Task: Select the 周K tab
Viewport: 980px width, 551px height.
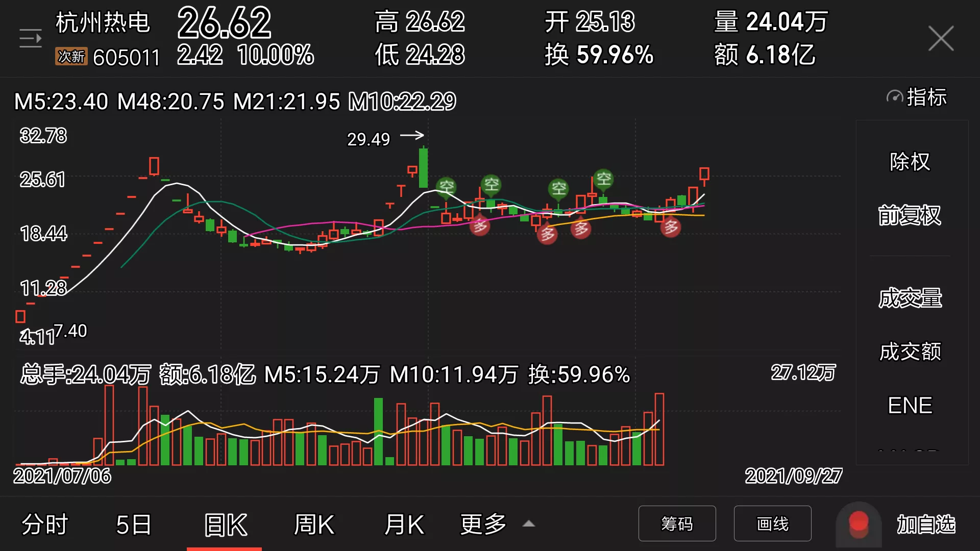Action: tap(314, 524)
